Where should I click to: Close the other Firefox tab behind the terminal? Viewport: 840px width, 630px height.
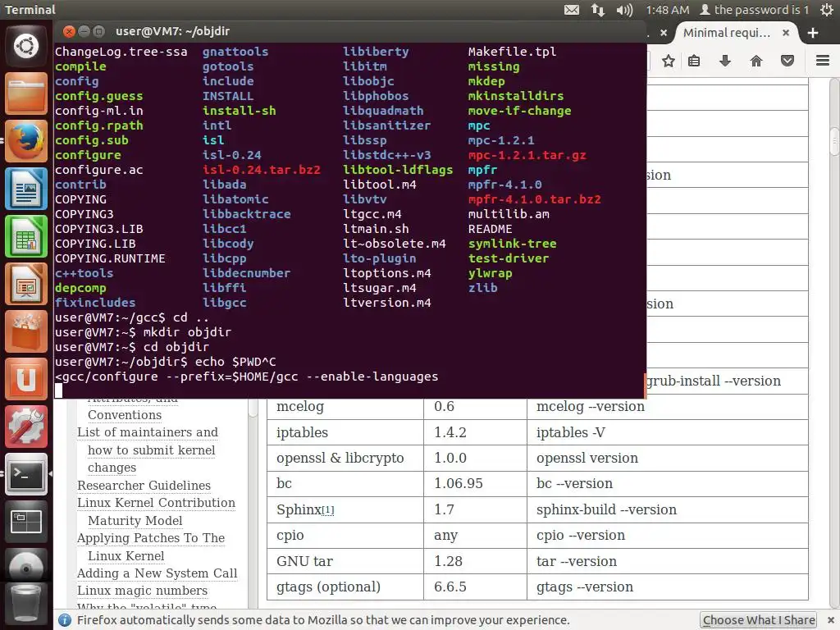point(663,33)
